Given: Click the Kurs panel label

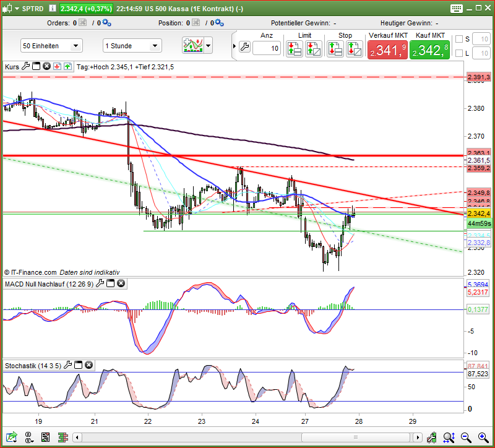Looking at the screenshot, I should [12, 67].
